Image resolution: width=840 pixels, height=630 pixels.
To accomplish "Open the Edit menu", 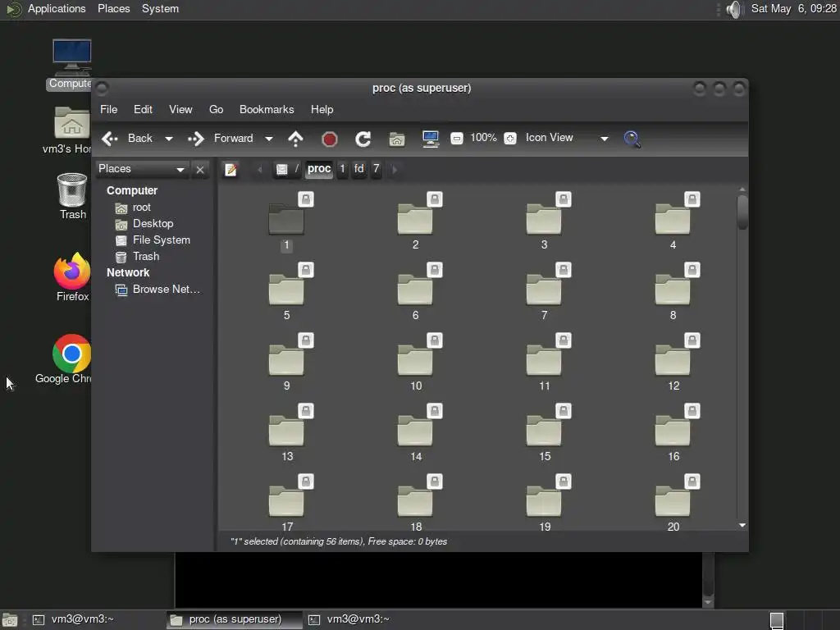I will point(143,109).
